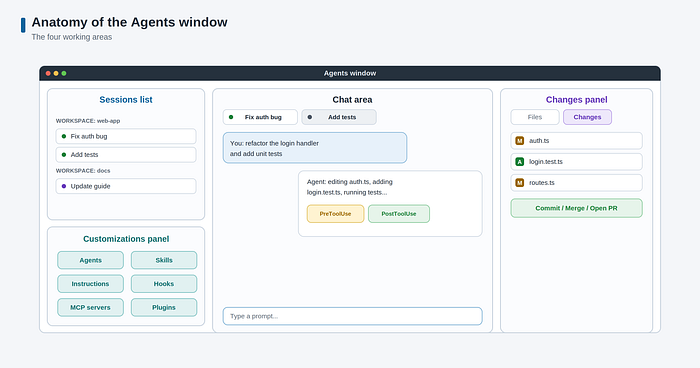This screenshot has height=368, width=700.
Task: Open the login.test.ts changed file
Action: [x=576, y=162]
